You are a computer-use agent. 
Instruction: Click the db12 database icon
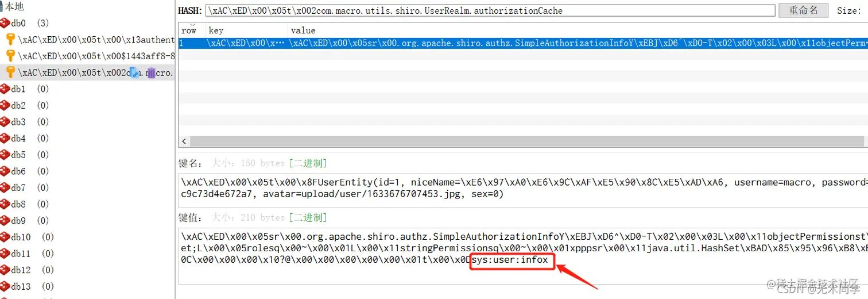5,270
